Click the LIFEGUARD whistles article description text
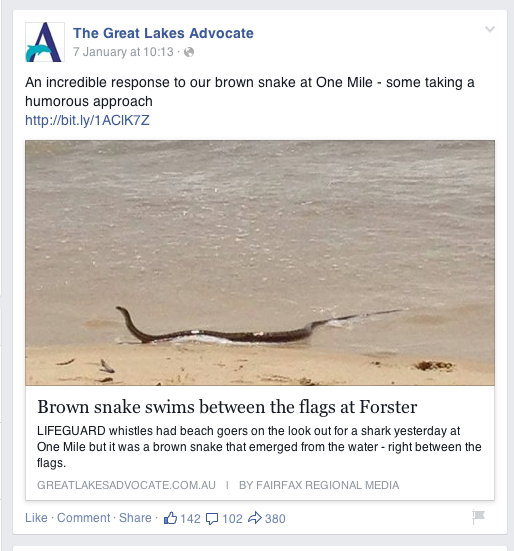 [x=259, y=447]
